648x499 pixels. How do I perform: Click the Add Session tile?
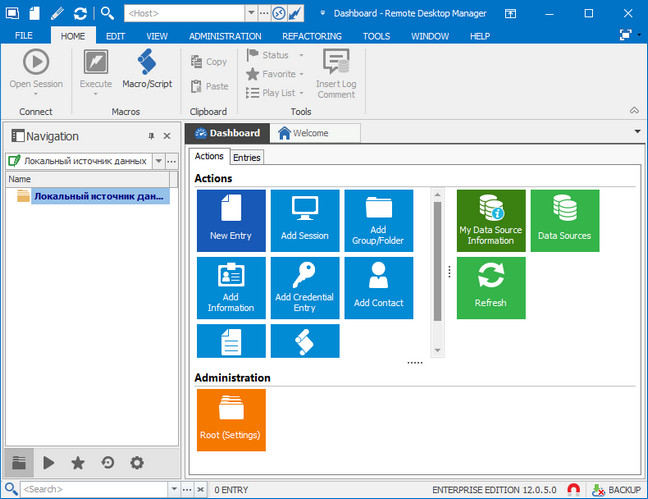[305, 220]
